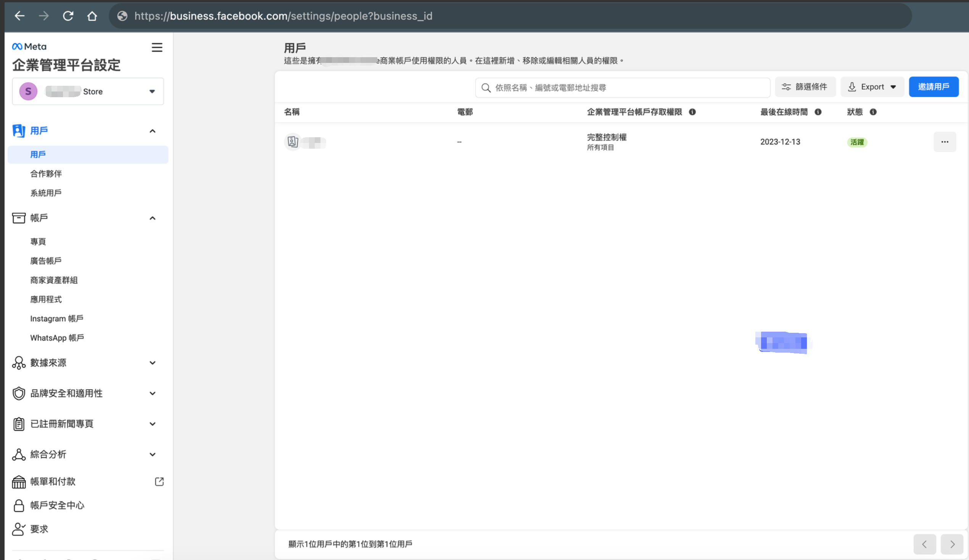Select the browser URL address bar
Image resolution: width=969 pixels, height=560 pixels.
click(x=510, y=16)
